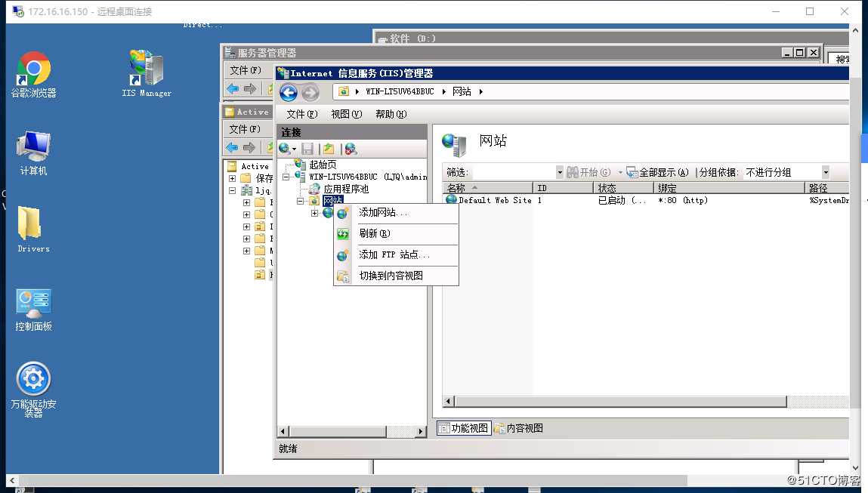The width and height of the screenshot is (868, 493).
Task: Switch to the 内容视图 tab
Action: (x=519, y=428)
